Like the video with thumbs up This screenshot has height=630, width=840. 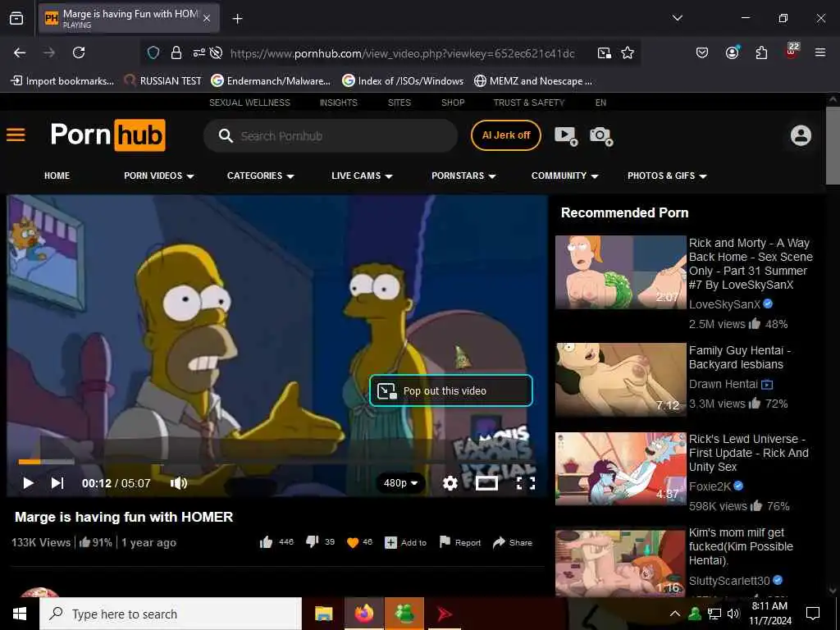[x=266, y=542]
